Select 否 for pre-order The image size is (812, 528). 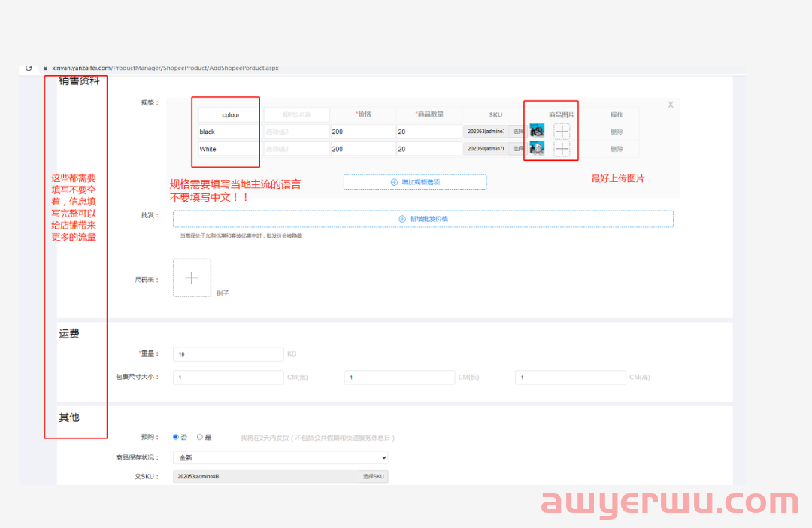176,437
